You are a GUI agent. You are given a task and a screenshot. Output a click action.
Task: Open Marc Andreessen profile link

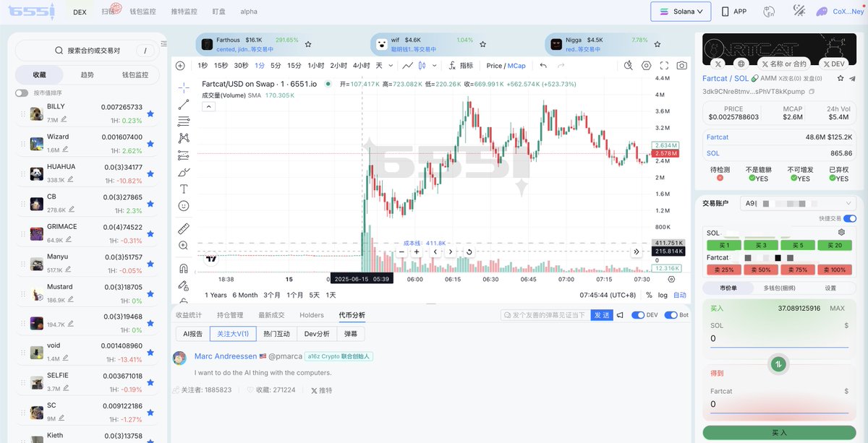226,356
